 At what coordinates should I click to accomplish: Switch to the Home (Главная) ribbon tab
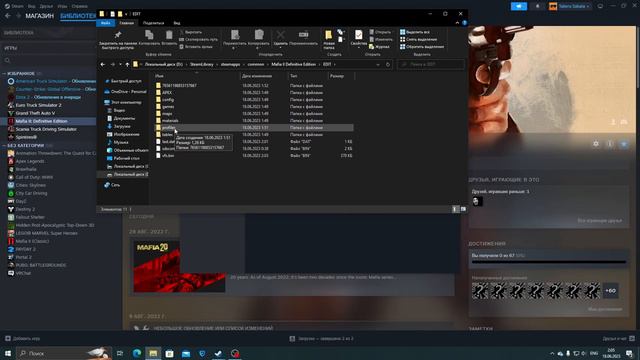click(x=127, y=23)
